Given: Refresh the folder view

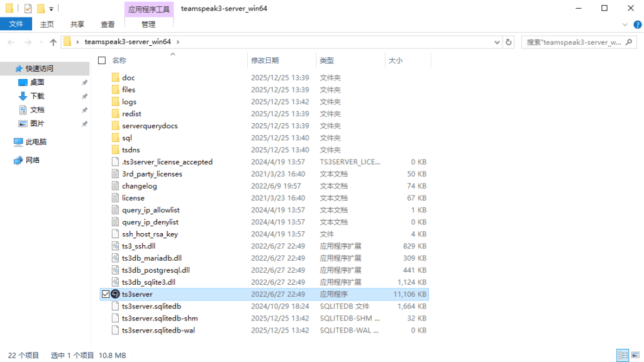Looking at the screenshot, I should 508,41.
